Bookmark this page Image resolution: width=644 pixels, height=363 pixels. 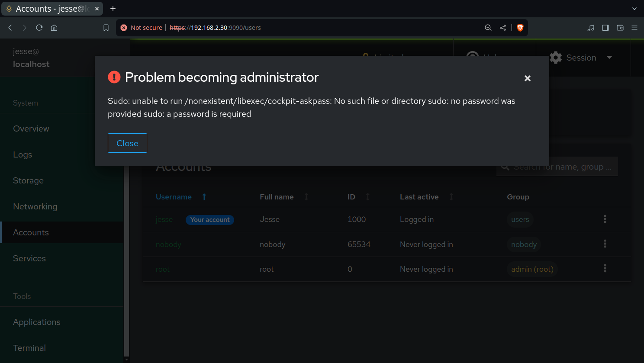tap(106, 28)
